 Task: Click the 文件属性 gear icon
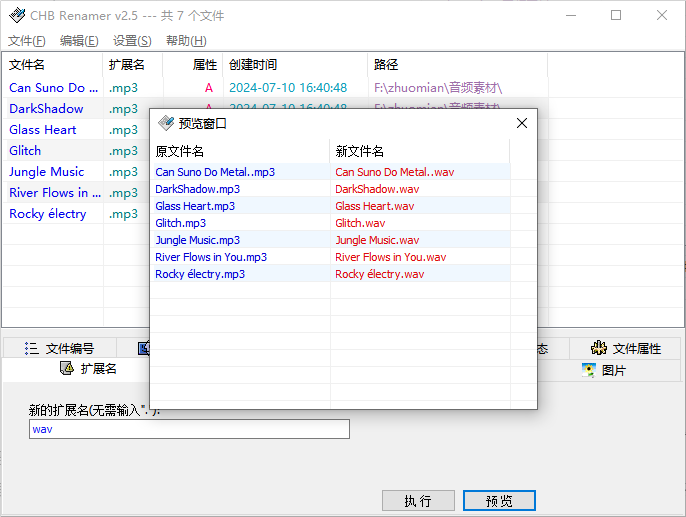pos(598,348)
